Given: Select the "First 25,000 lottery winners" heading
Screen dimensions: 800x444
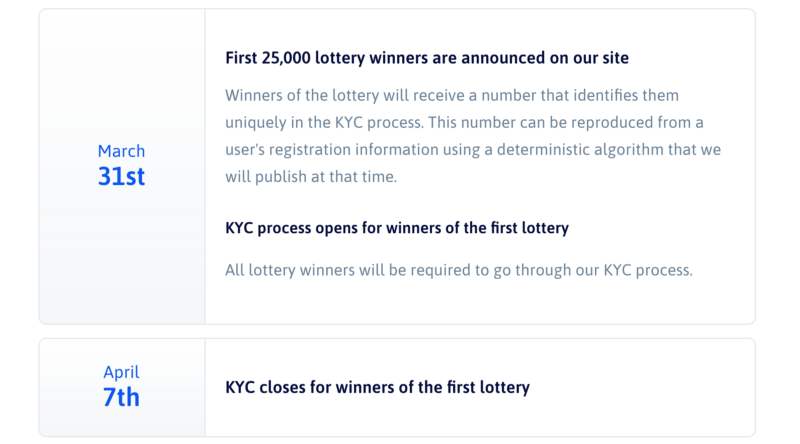Looking at the screenshot, I should (427, 57).
